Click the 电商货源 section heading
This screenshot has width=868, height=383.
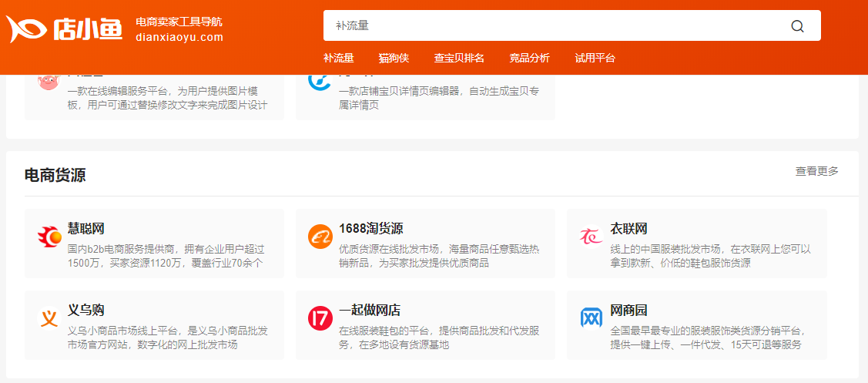coord(55,175)
